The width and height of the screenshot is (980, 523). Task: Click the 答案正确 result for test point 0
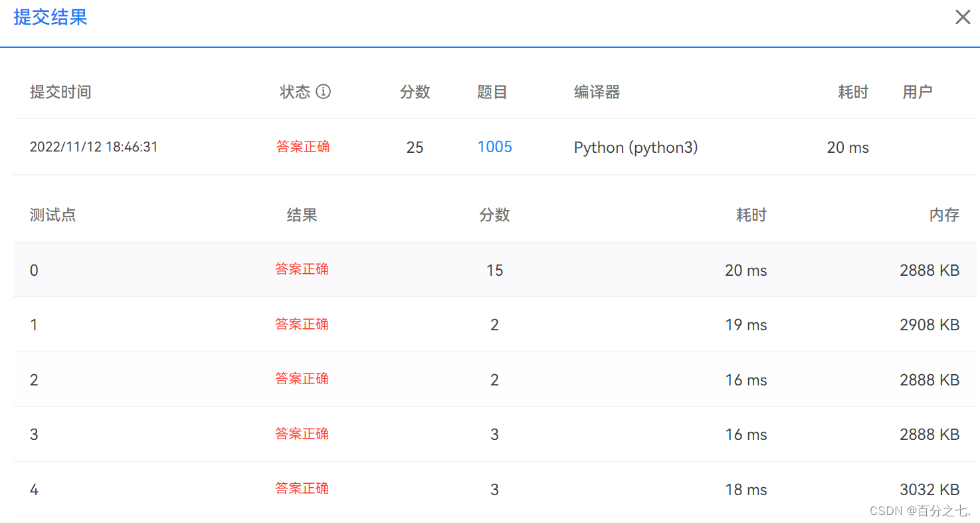pyautogui.click(x=302, y=270)
